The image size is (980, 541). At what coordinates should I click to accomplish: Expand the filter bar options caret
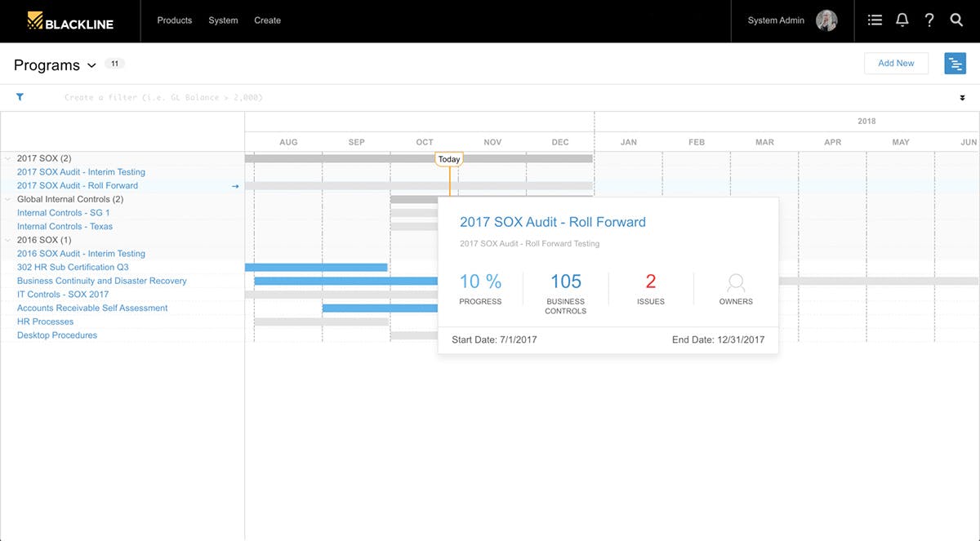tap(962, 98)
